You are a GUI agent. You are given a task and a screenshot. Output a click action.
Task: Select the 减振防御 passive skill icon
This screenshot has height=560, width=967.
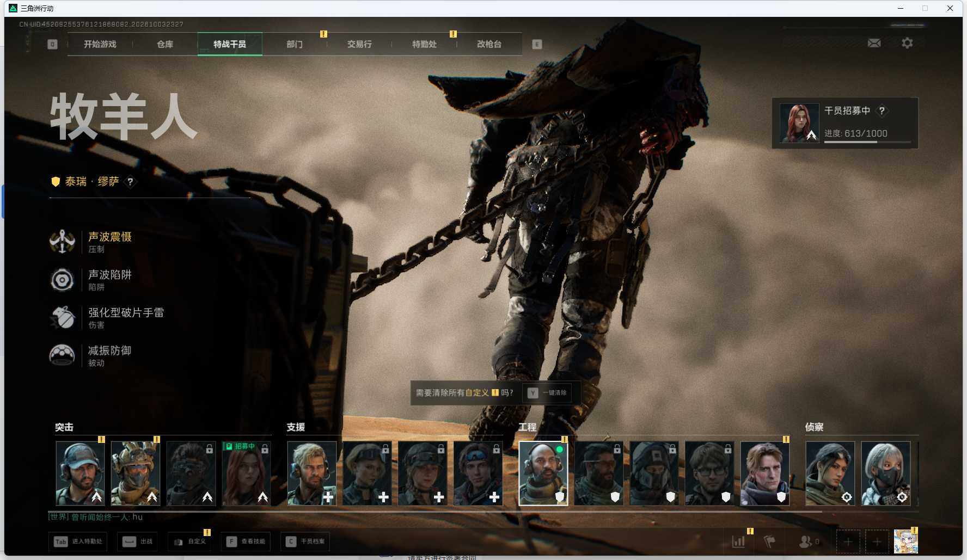pyautogui.click(x=62, y=355)
